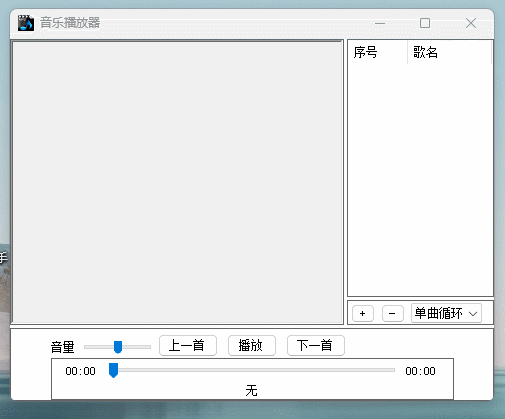Screen dimensions: 505x419
Task: Go to previous track with 上一首
Action: coord(188,345)
